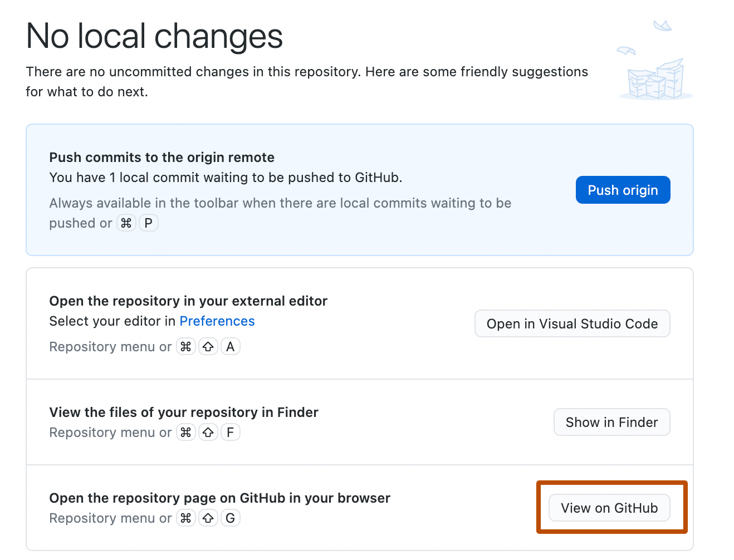Expand the external editor suggestion card

[x=359, y=323]
